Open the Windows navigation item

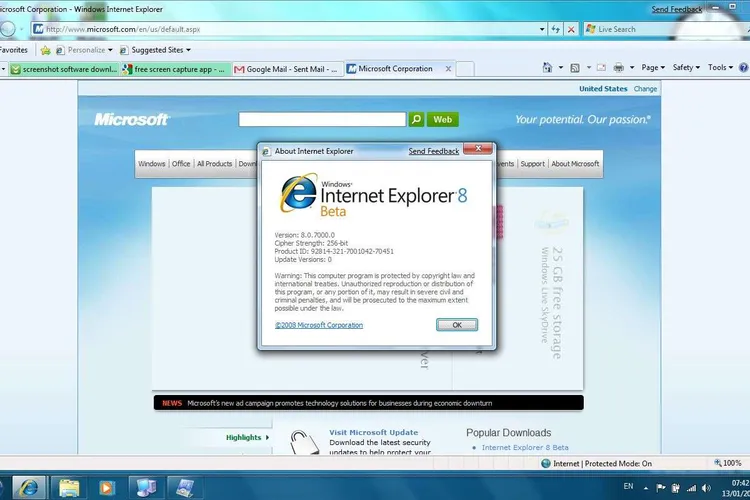(x=152, y=164)
